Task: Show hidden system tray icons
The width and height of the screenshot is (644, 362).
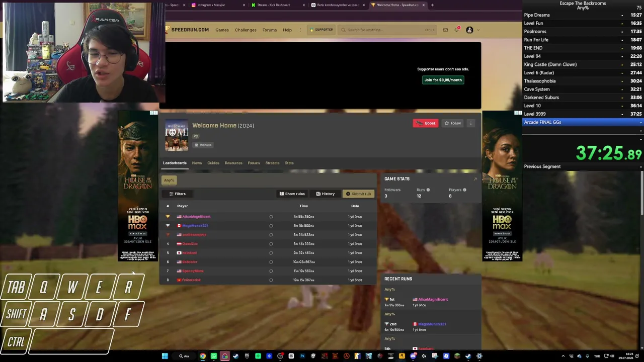Action: click(563, 356)
